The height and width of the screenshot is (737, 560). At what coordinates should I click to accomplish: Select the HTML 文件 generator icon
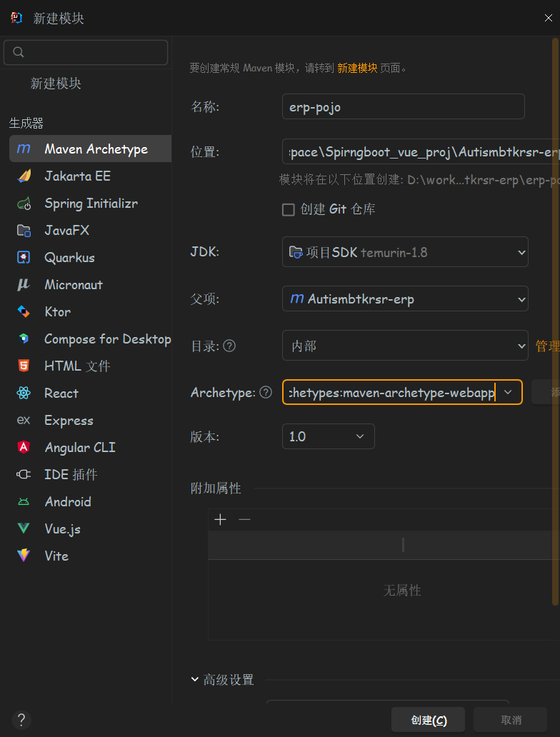(x=24, y=366)
